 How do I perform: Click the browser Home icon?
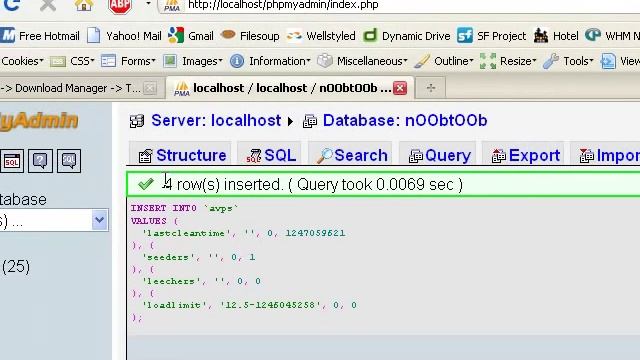[x=84, y=5]
